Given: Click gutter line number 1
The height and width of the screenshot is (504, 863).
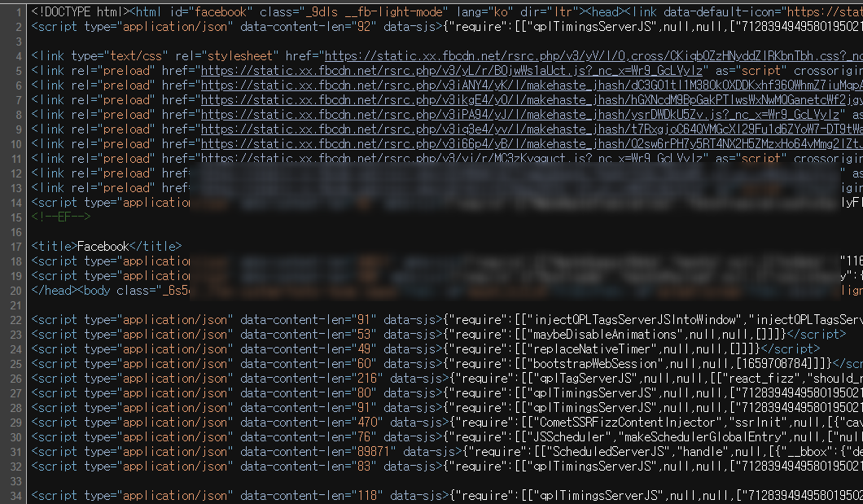Looking at the screenshot, I should 19,12.
